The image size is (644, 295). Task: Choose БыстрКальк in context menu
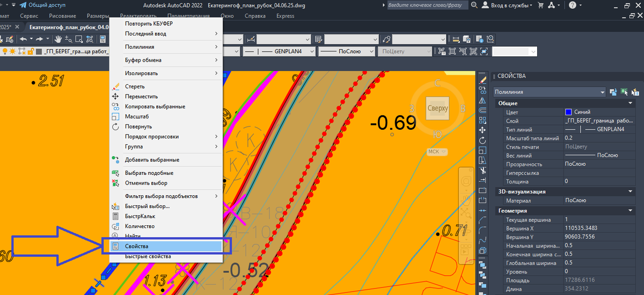(166, 216)
